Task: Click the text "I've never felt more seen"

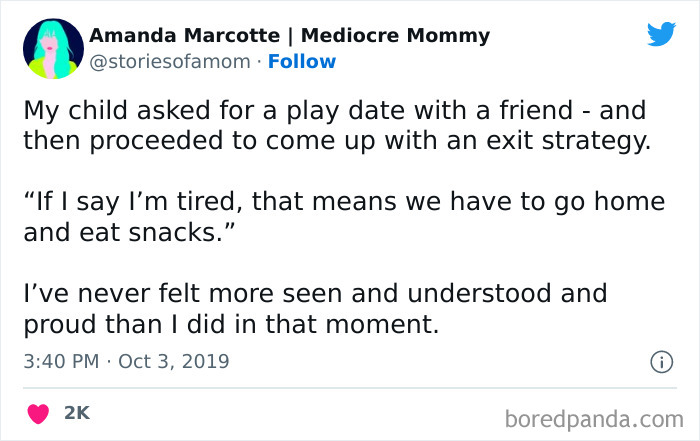Action: point(157,293)
